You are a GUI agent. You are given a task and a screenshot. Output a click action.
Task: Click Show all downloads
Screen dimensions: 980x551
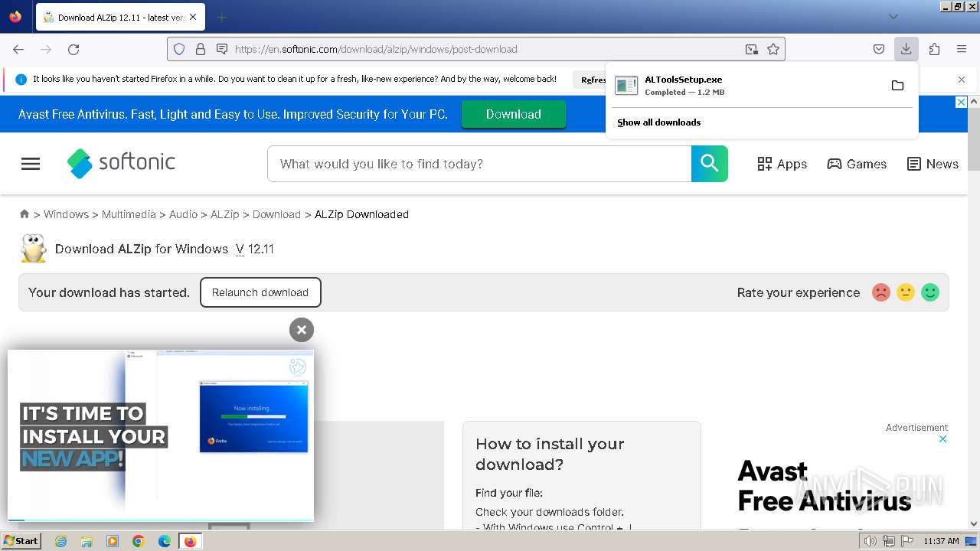tap(659, 122)
